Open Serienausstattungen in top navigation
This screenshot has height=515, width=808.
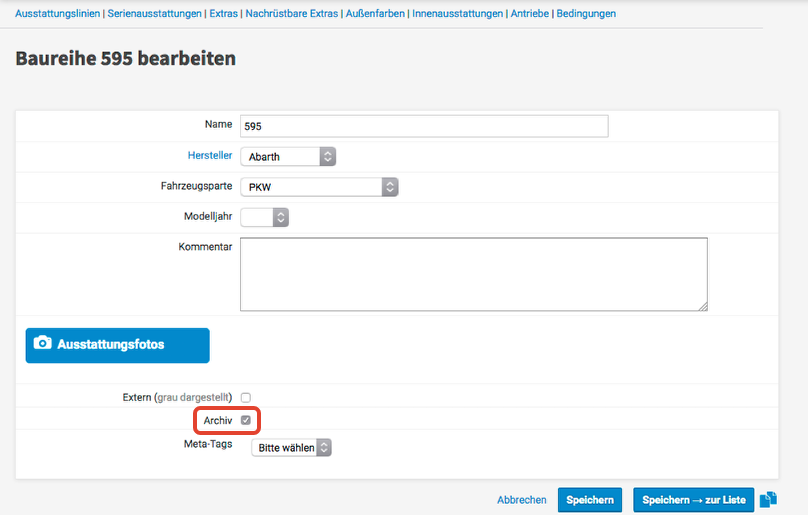[x=153, y=14]
